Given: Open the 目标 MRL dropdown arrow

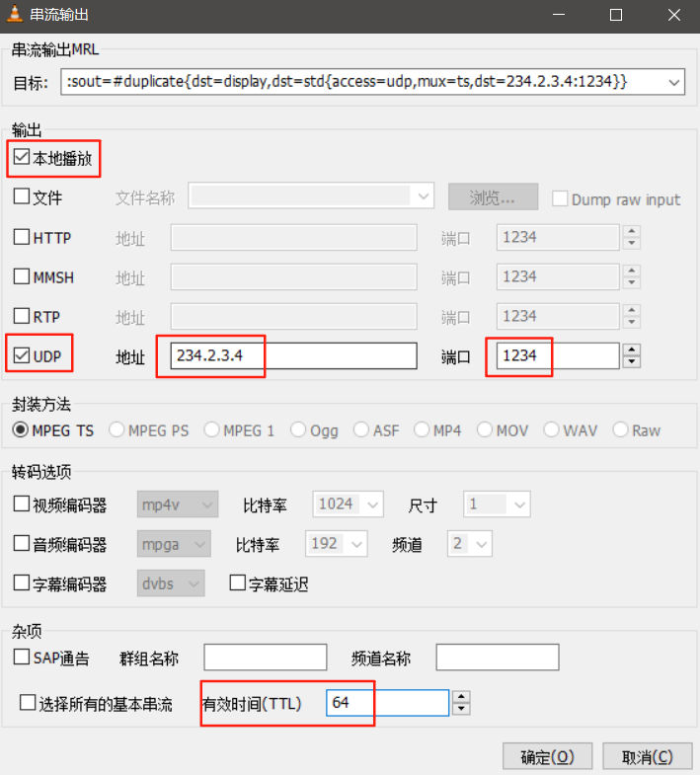Looking at the screenshot, I should [673, 82].
